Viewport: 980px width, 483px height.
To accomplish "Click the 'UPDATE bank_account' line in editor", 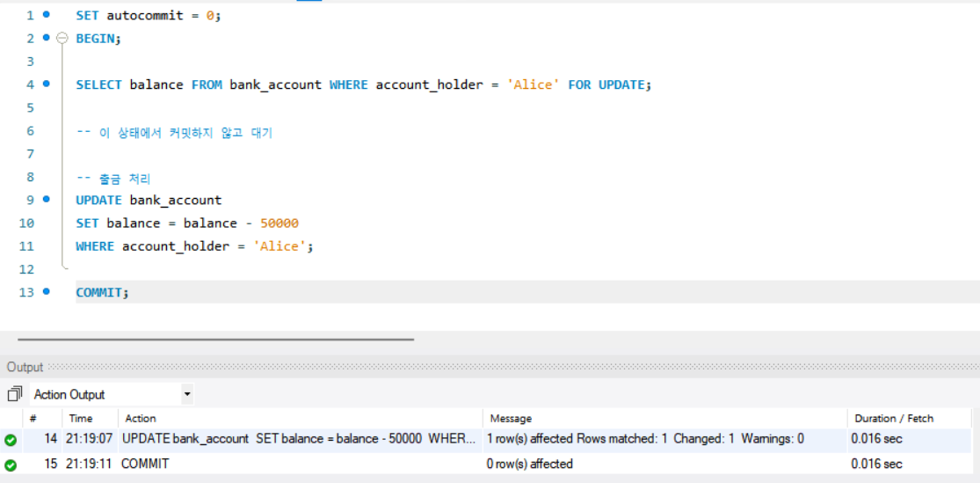I will [149, 201].
